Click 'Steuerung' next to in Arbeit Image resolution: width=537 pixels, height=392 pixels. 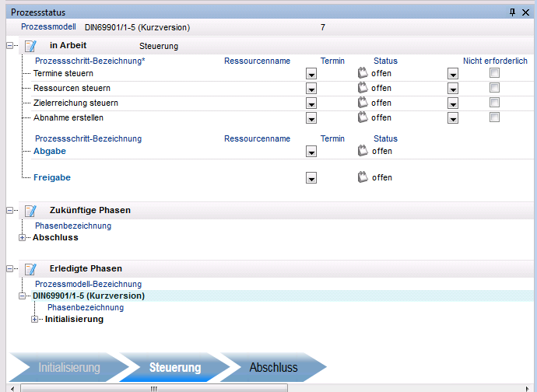point(159,46)
